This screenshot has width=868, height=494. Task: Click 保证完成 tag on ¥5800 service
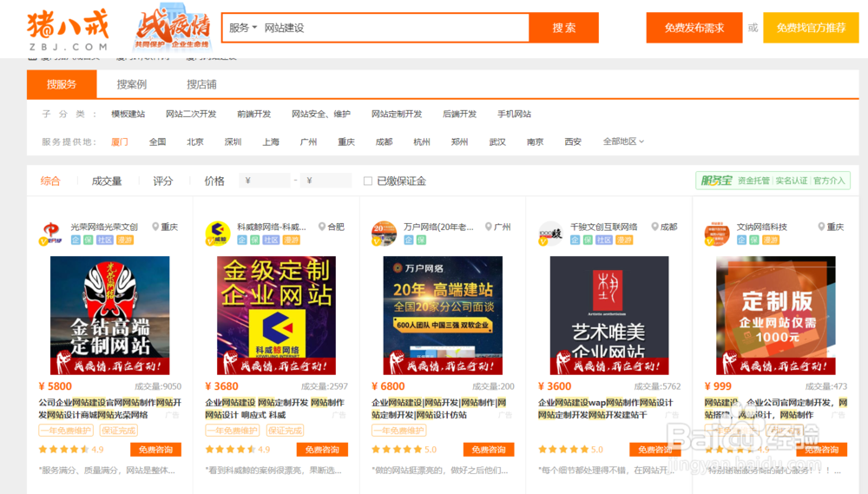tap(118, 431)
